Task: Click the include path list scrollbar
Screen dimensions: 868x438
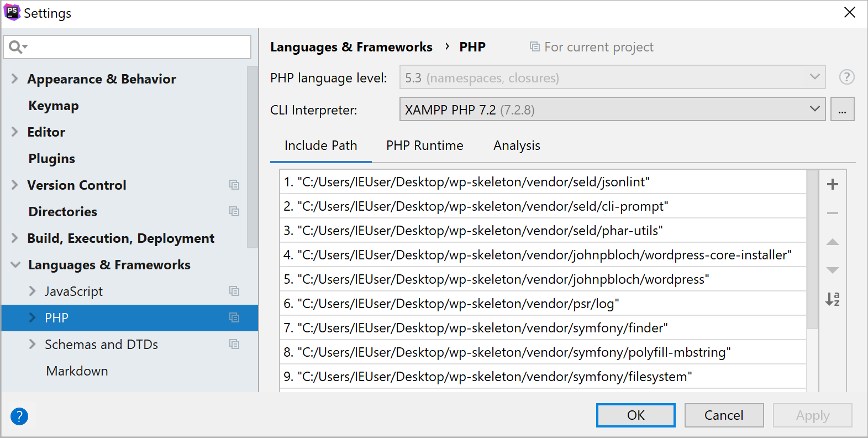Action: click(x=812, y=249)
